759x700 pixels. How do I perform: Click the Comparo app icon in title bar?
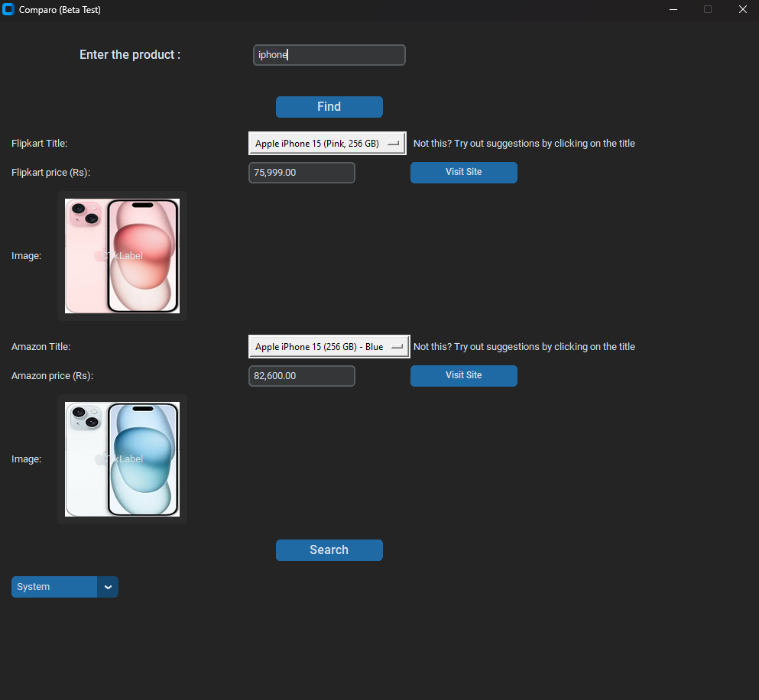[9, 10]
